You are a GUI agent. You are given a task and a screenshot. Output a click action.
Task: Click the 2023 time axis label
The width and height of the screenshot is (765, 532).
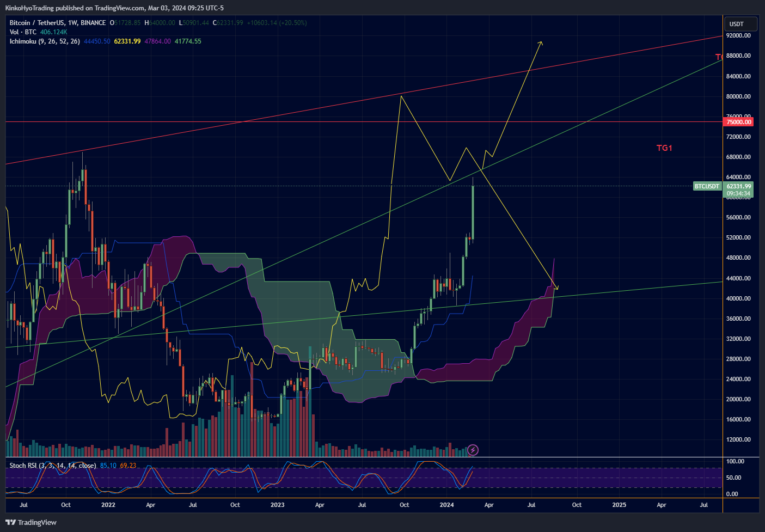click(x=278, y=505)
